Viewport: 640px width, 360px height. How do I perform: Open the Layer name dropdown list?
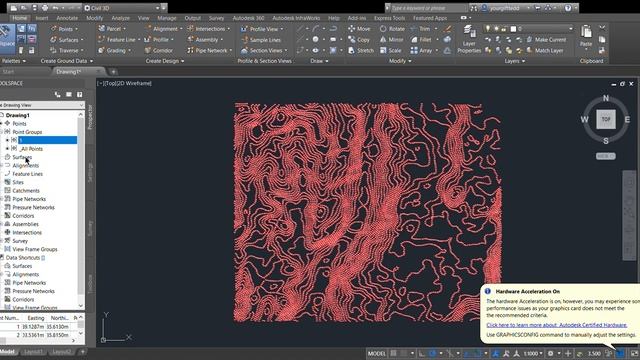(571, 29)
